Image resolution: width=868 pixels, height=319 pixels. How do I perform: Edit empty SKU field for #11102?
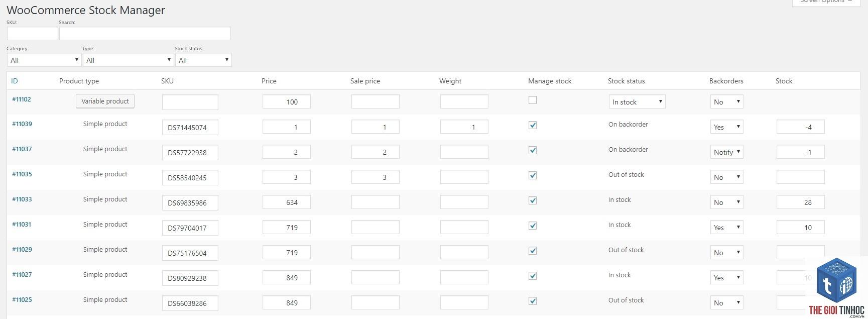pyautogui.click(x=190, y=102)
